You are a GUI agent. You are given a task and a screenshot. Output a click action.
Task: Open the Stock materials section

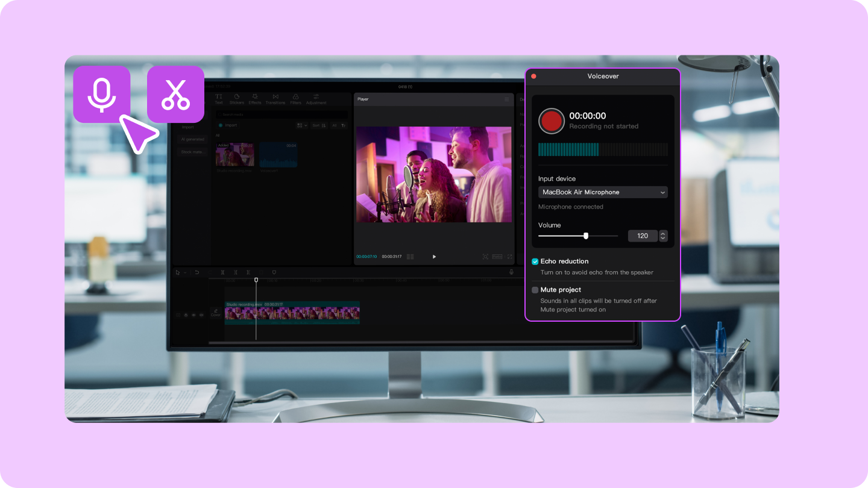(x=192, y=152)
